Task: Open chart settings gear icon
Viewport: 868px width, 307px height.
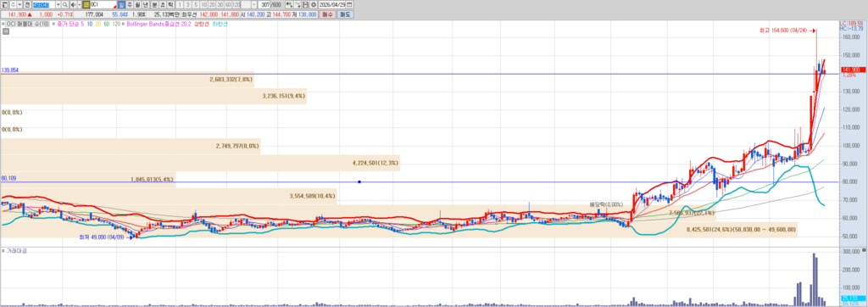Action: tap(314, 5)
